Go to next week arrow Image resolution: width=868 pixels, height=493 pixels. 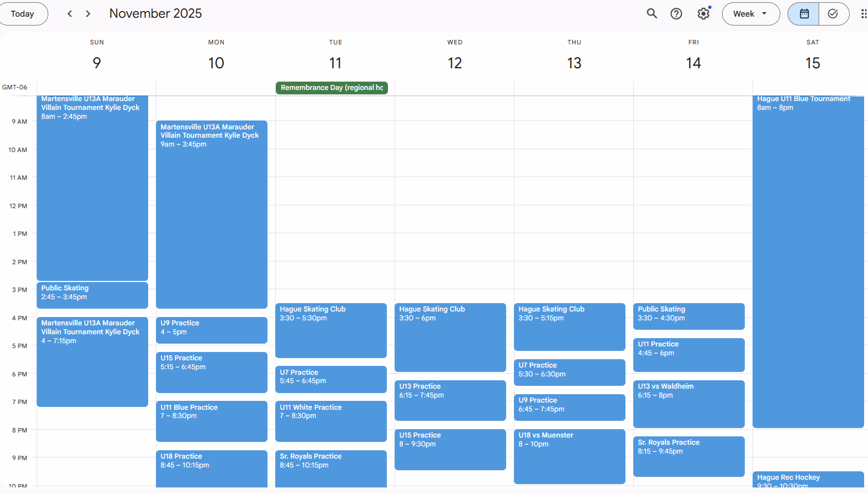click(88, 14)
